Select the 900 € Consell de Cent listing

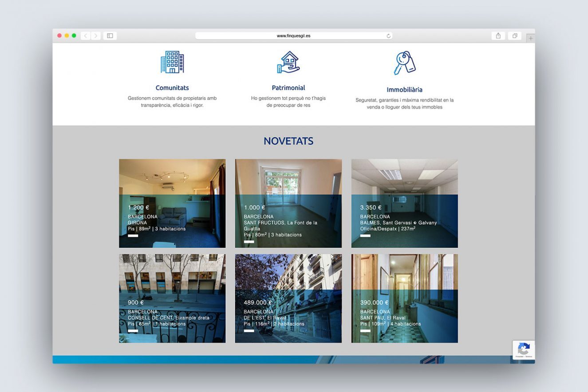172,298
